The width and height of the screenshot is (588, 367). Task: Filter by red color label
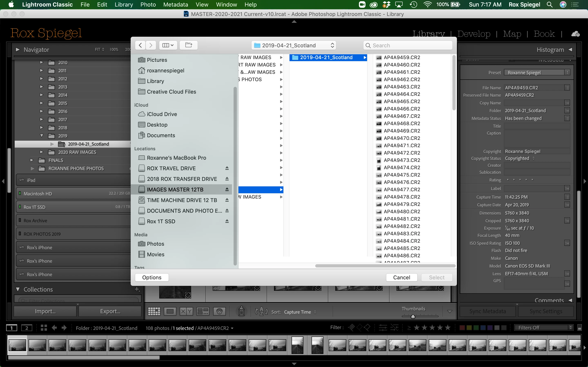tap(462, 328)
